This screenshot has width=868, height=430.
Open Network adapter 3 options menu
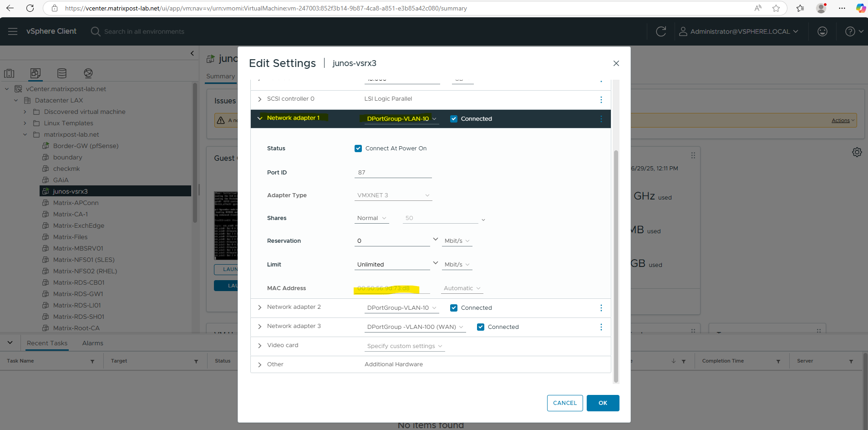(601, 327)
